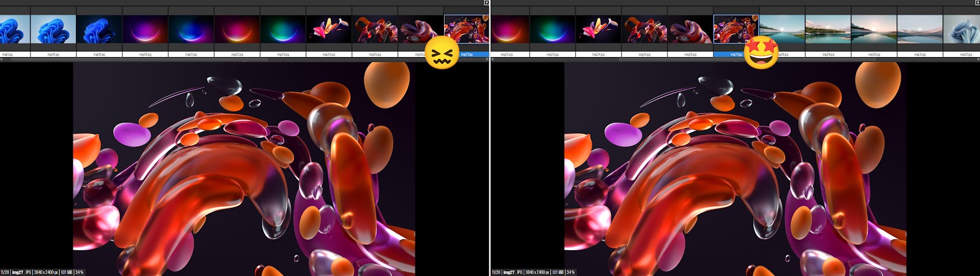This screenshot has height=276, width=980.
Task: Select img24.jpg thumbnail in left filmstrip
Action: click(329, 29)
